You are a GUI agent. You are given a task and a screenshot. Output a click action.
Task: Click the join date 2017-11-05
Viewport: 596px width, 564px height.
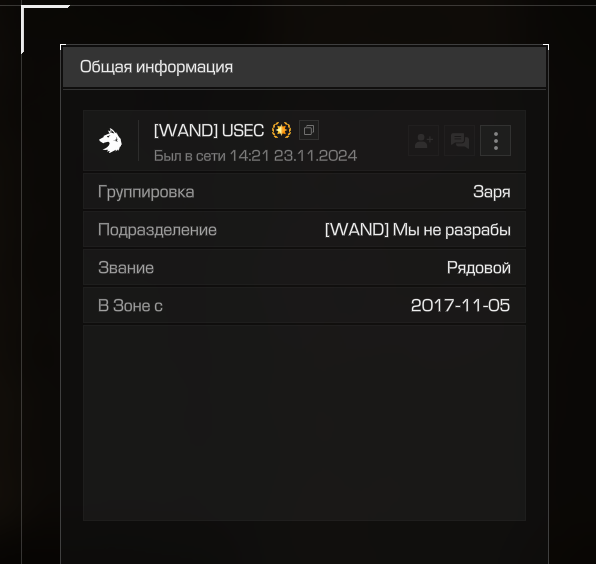pyautogui.click(x=460, y=306)
